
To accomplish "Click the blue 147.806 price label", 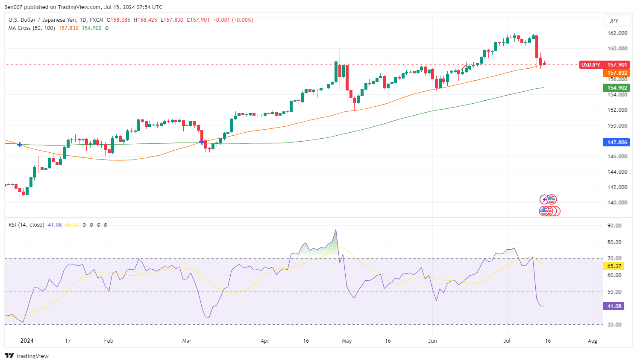I will pyautogui.click(x=617, y=143).
